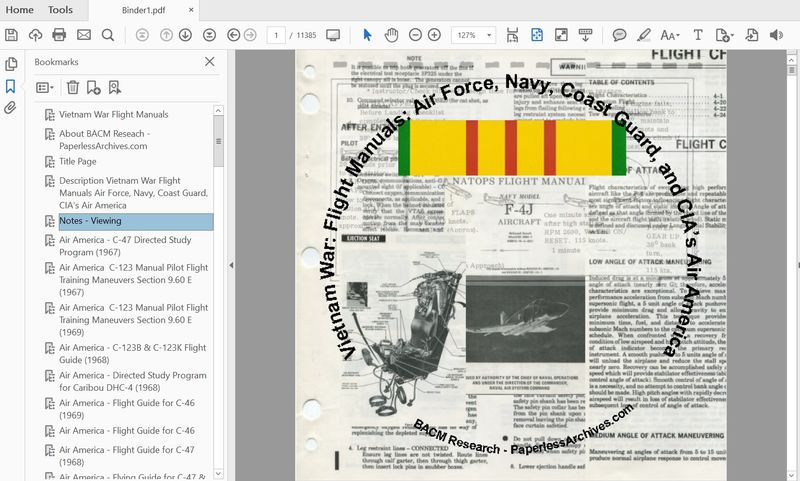This screenshot has height=481, width=800.
Task: Toggle the Bookmarks panel icon
Action: tap(11, 86)
